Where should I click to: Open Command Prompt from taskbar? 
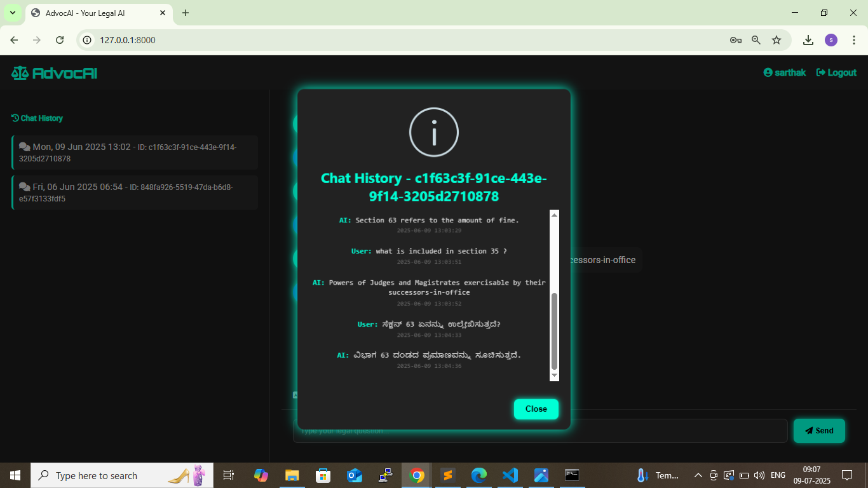coord(573,475)
